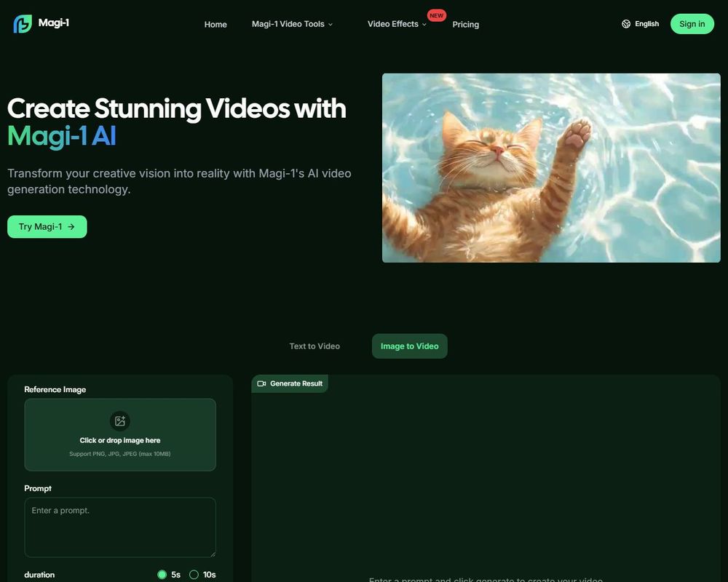Image resolution: width=728 pixels, height=582 pixels.
Task: Click the Magi-1 logo icon
Action: pyautogui.click(x=21, y=23)
